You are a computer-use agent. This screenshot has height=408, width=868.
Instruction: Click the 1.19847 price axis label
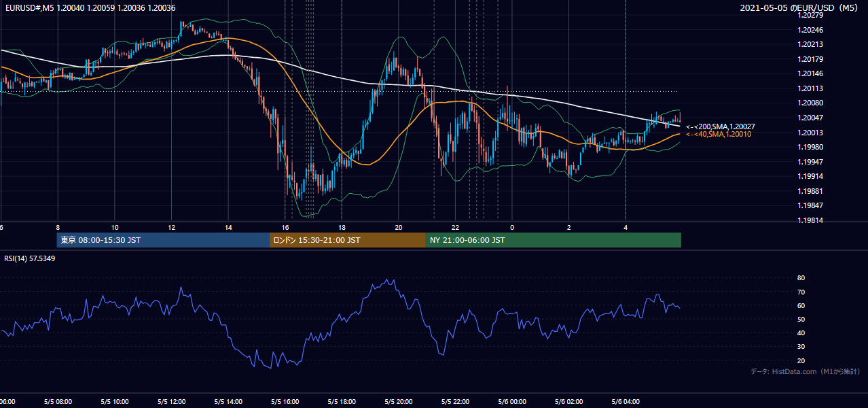coord(810,205)
